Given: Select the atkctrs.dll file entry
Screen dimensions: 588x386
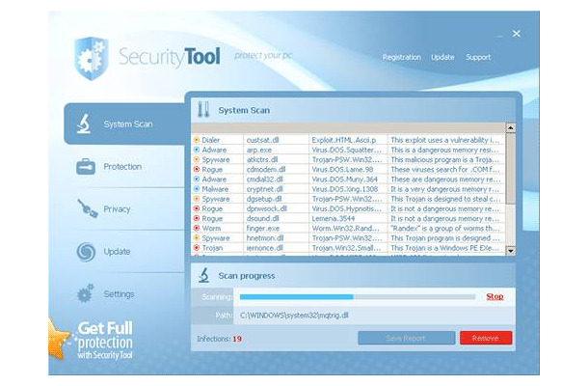Looking at the screenshot, I should (262, 159).
